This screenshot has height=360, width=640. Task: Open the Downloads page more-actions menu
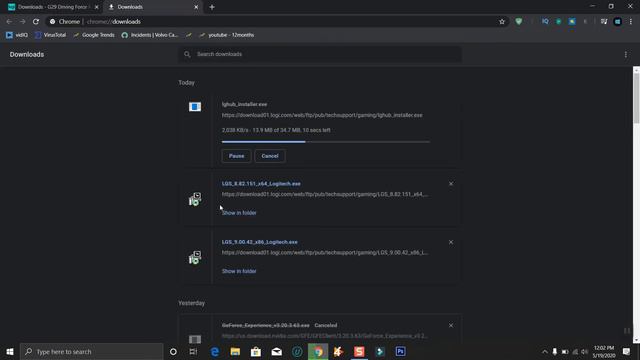(626, 54)
